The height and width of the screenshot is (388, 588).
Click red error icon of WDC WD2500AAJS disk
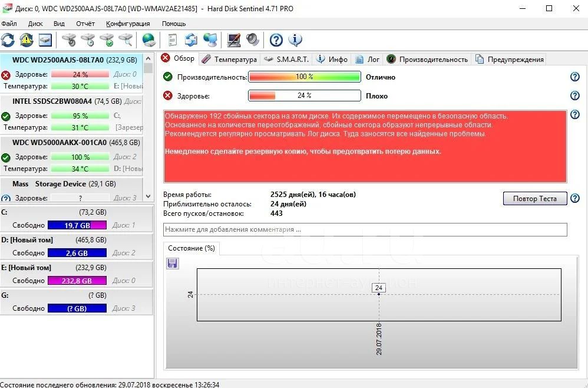click(6, 75)
